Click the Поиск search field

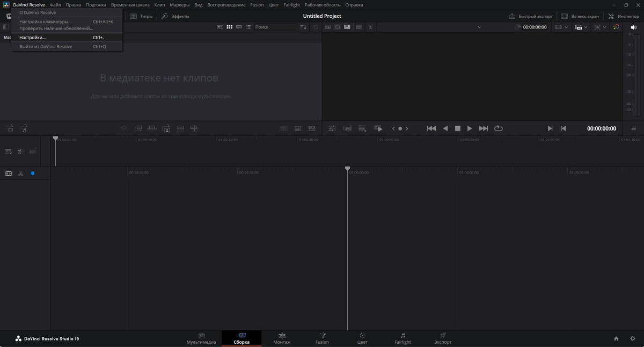[x=275, y=27]
